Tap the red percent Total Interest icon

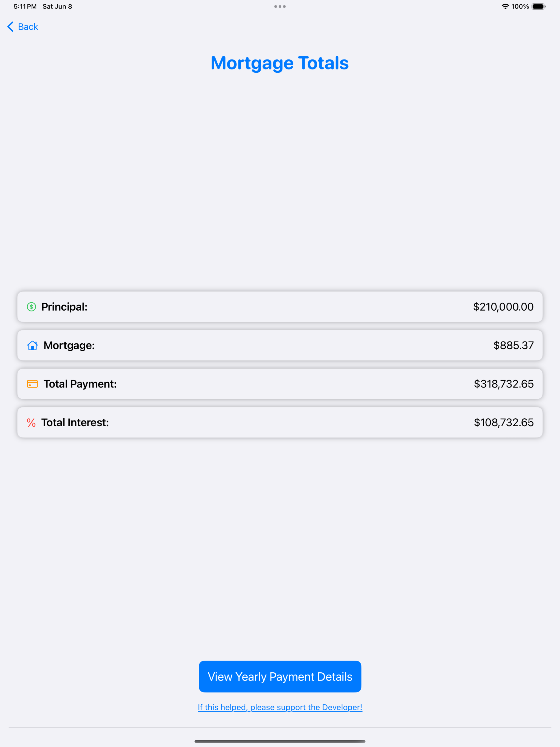click(x=31, y=422)
